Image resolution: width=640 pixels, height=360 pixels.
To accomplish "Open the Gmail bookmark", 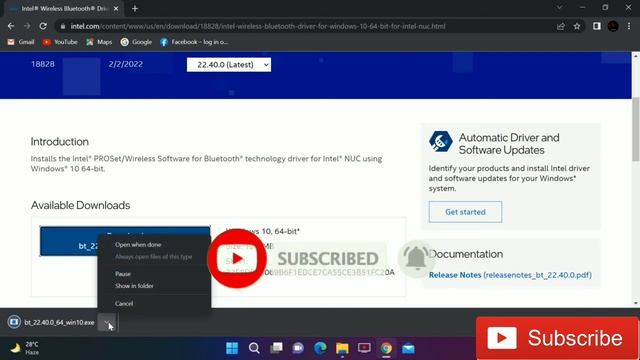I will (21, 42).
